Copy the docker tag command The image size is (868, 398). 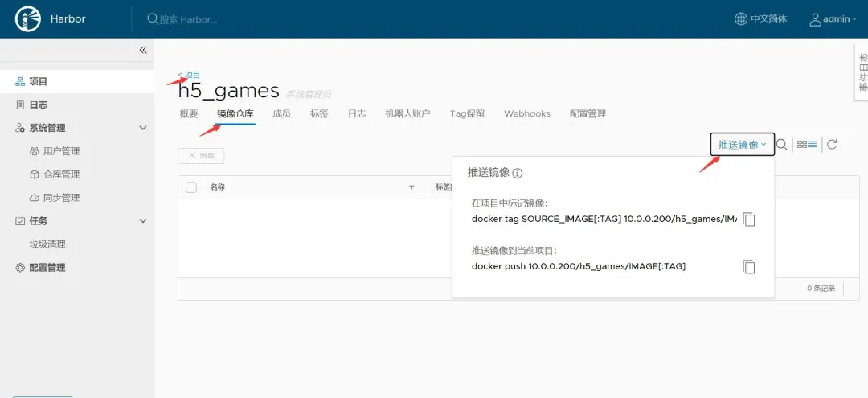click(x=749, y=220)
